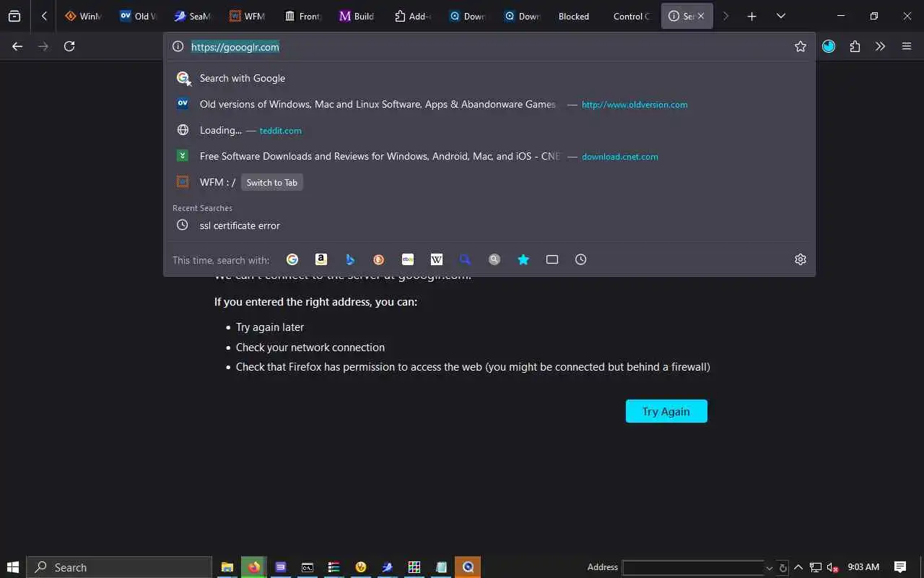Close the current Server tab

(x=701, y=16)
